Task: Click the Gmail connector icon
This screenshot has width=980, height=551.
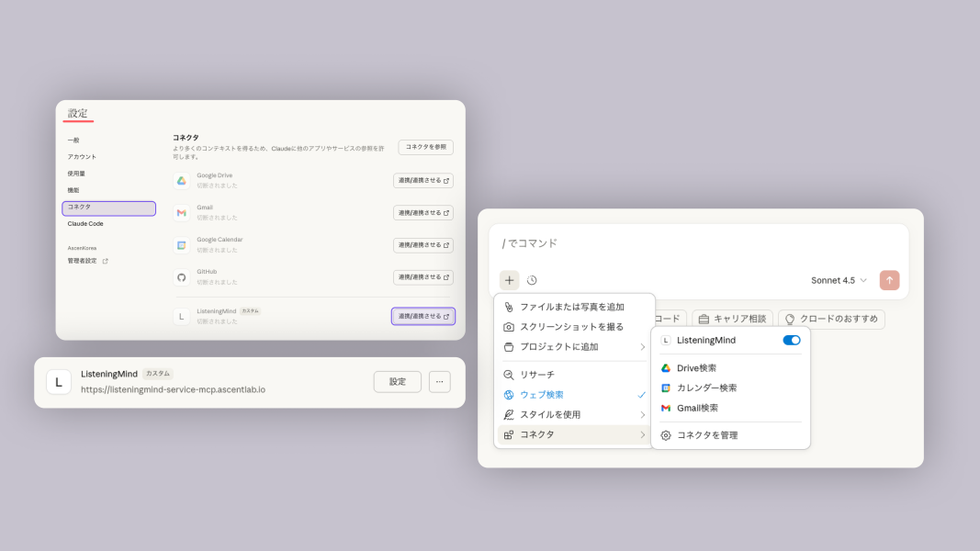Action: (180, 212)
